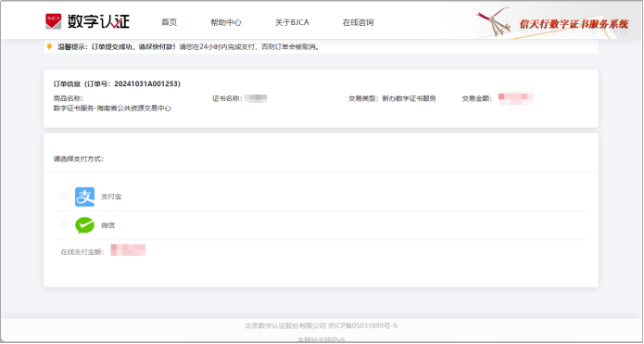The width and height of the screenshot is (644, 344).
Task: Open 在线咨询 navigation item
Action: click(x=359, y=22)
